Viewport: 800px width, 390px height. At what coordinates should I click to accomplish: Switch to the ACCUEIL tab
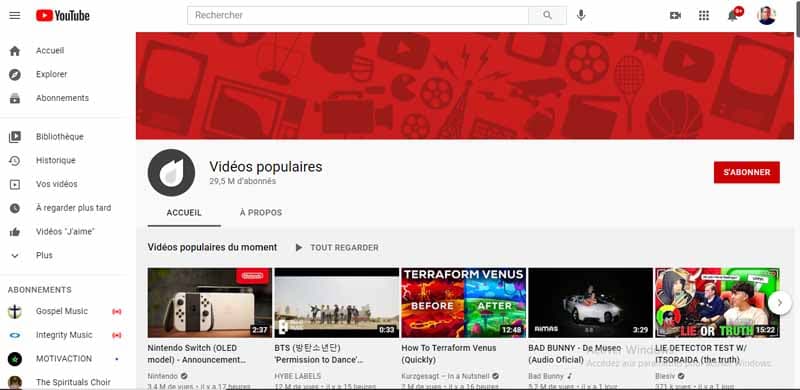[x=184, y=213]
